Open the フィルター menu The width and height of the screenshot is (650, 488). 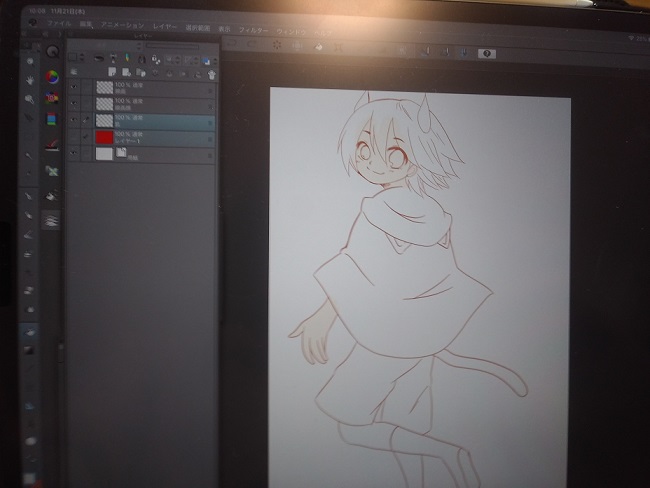pyautogui.click(x=253, y=30)
